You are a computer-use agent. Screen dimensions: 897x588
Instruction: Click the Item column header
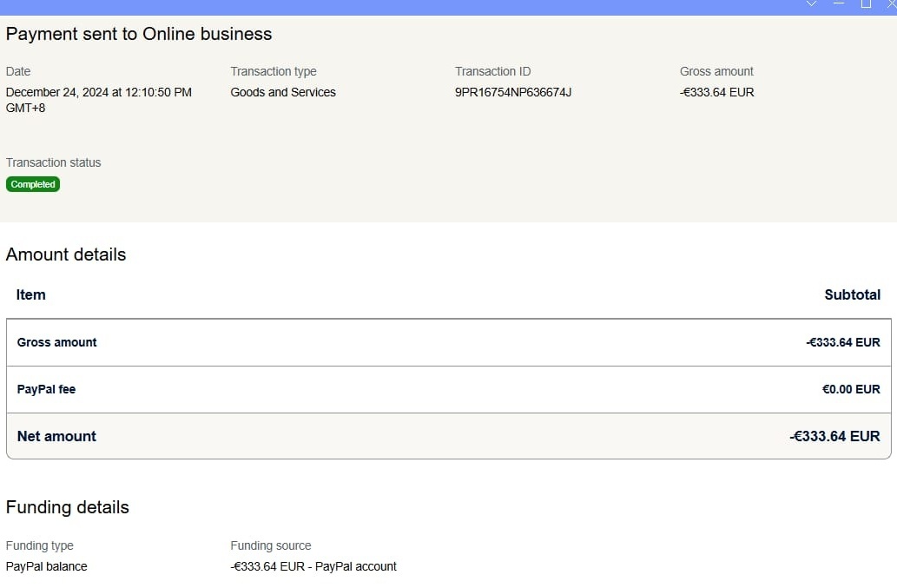coord(31,294)
